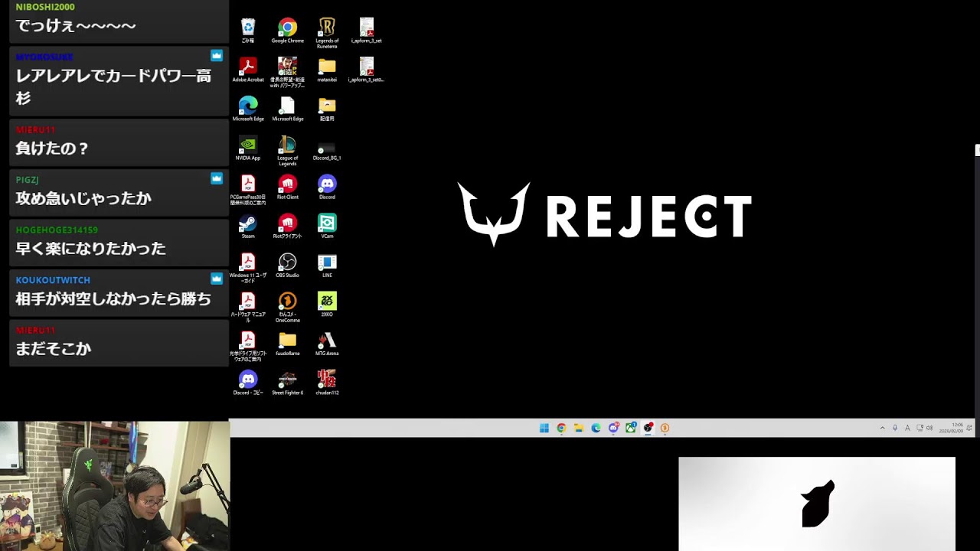Click the microphone tray icon
The height and width of the screenshot is (551, 980).
coord(894,428)
